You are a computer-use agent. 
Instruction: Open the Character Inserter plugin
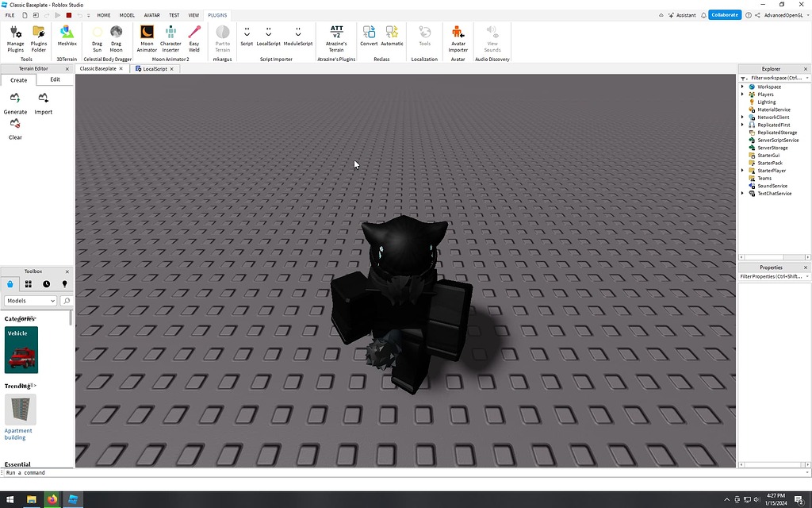170,36
